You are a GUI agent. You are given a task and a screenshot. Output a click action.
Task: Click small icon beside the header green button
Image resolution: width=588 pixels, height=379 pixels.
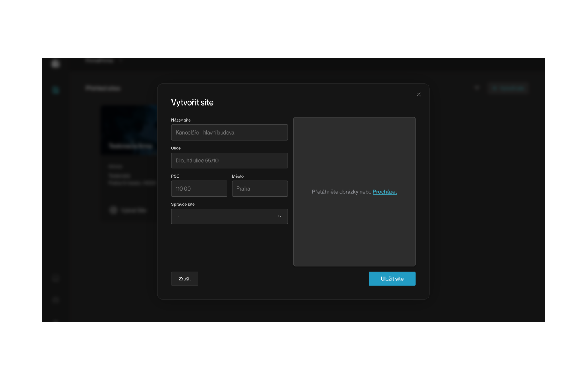click(x=477, y=88)
